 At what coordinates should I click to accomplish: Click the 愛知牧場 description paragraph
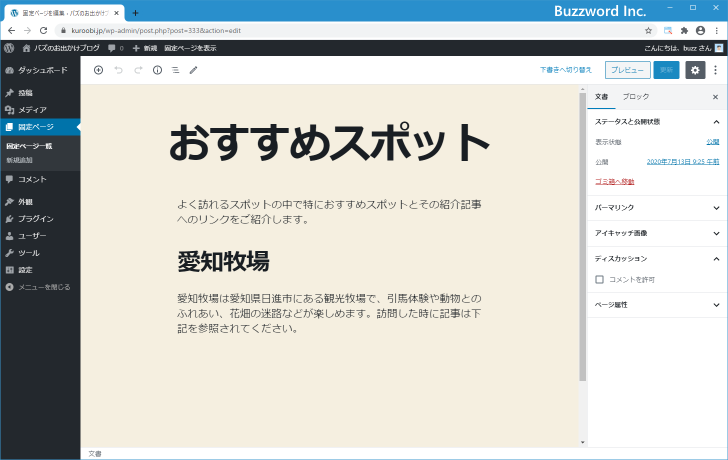[x=330, y=313]
